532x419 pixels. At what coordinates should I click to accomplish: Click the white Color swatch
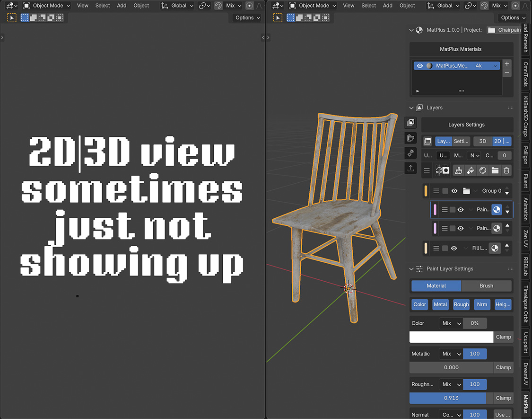tap(451, 337)
